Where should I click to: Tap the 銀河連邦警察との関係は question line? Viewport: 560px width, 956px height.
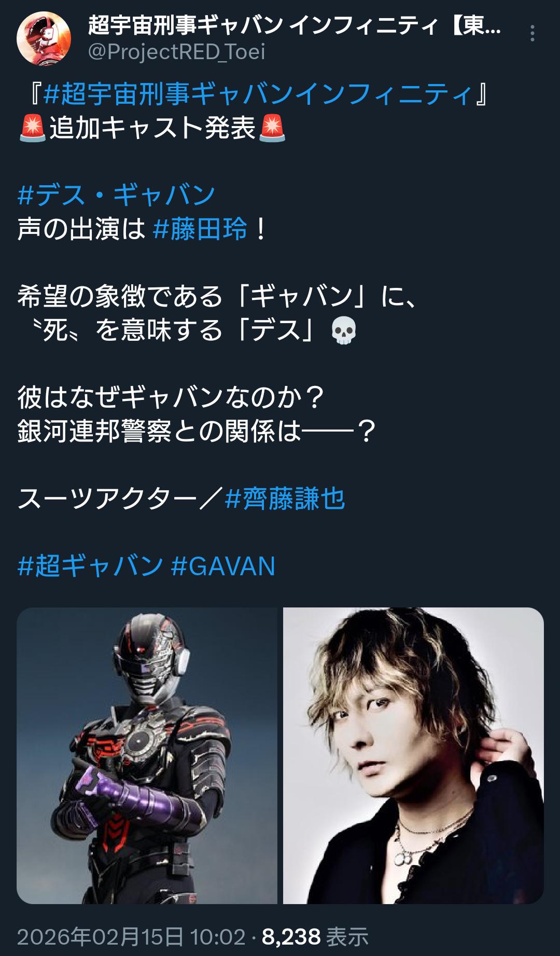click(197, 432)
